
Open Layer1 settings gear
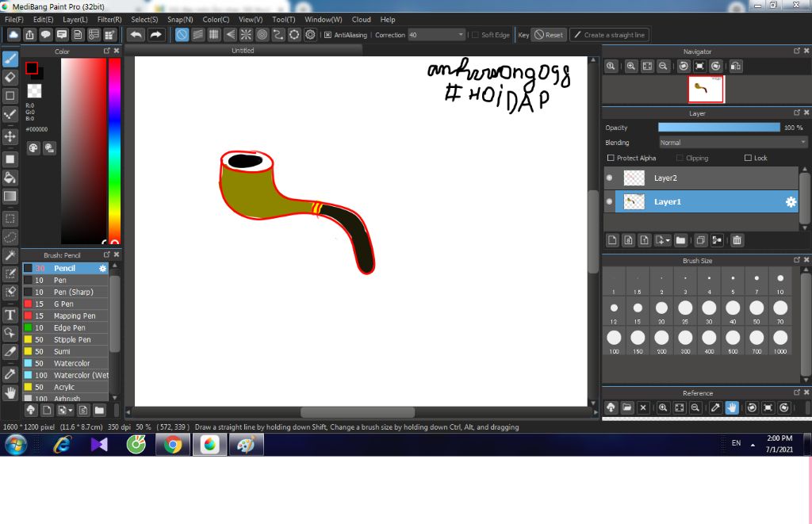tap(791, 202)
